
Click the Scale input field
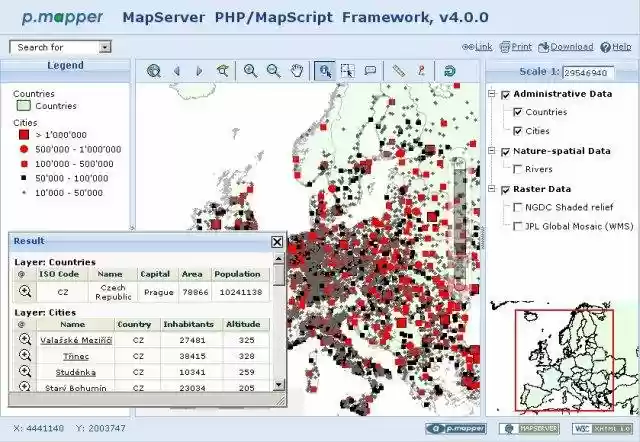pyautogui.click(x=588, y=73)
